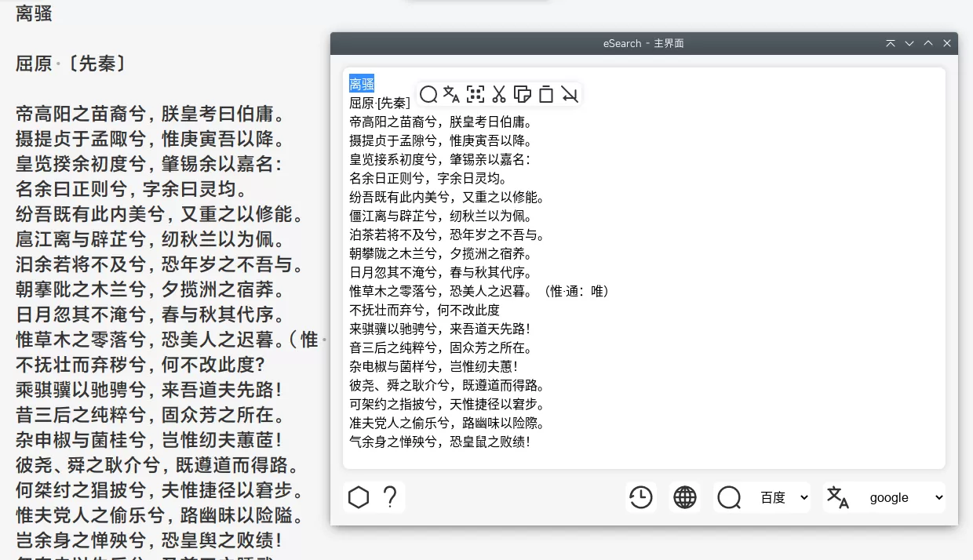Clear the text using the trash icon
This screenshot has width=973, height=560.
coord(546,94)
